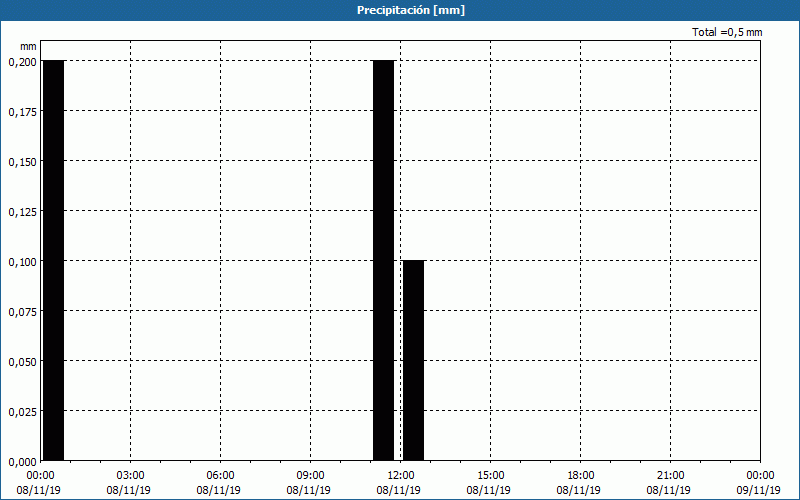Click the 0,175 y-axis label
Image resolution: width=800 pixels, height=500 pixels.
(22, 112)
